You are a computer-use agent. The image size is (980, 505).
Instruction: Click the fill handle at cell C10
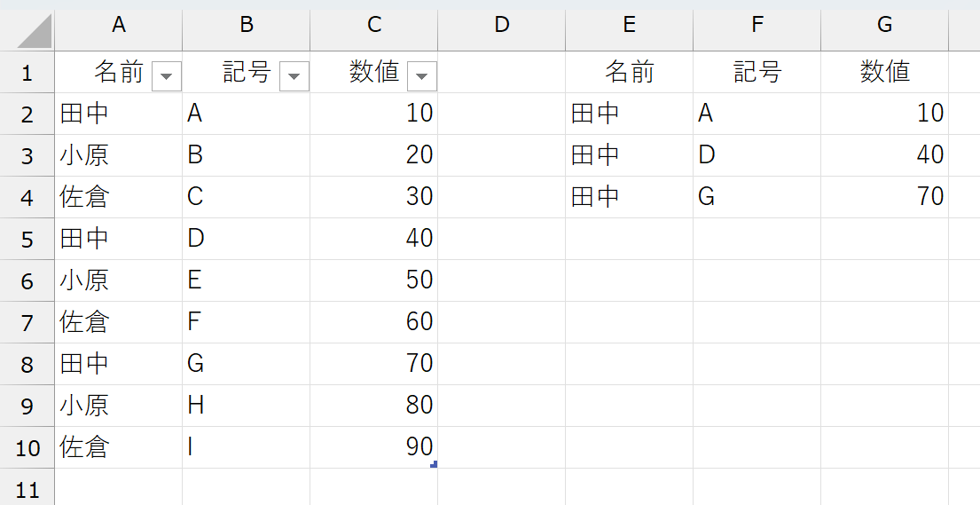click(x=434, y=464)
